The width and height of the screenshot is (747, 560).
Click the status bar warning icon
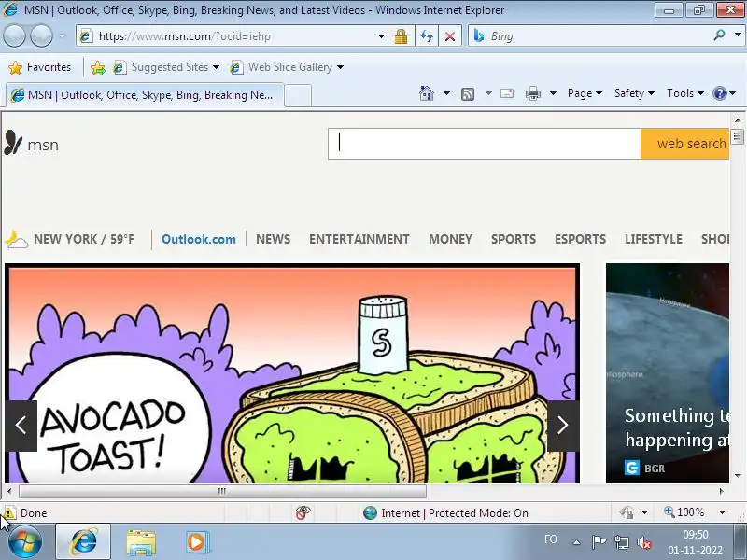tap(9, 512)
